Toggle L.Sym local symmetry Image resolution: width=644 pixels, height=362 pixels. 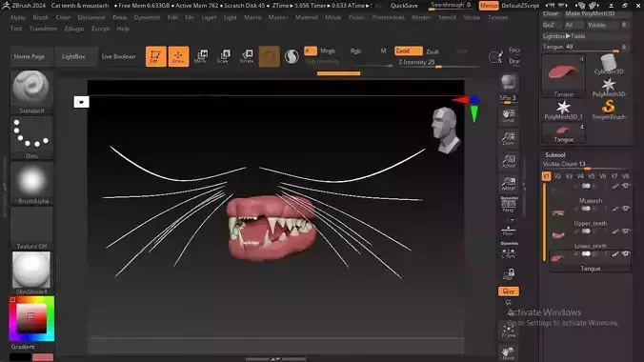coord(509,251)
